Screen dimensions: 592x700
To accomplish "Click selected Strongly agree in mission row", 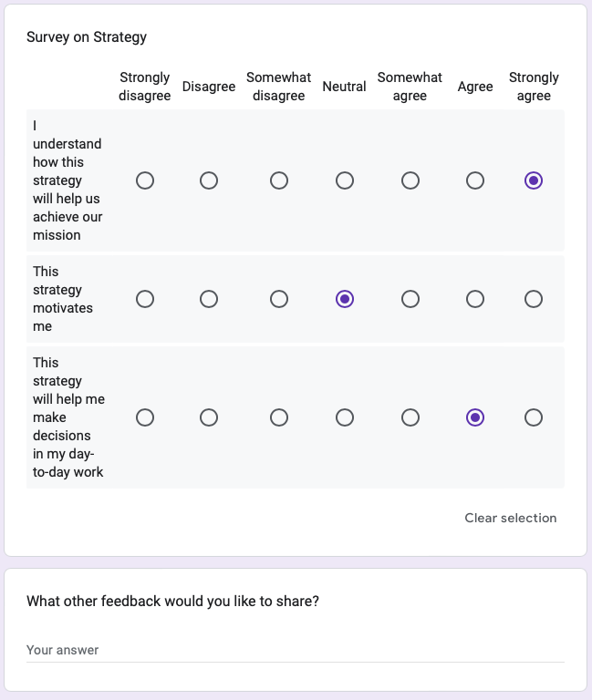I will coord(534,180).
